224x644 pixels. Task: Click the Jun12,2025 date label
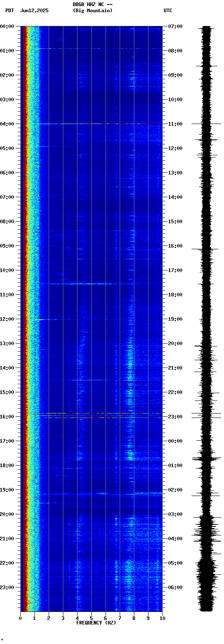pyautogui.click(x=34, y=11)
